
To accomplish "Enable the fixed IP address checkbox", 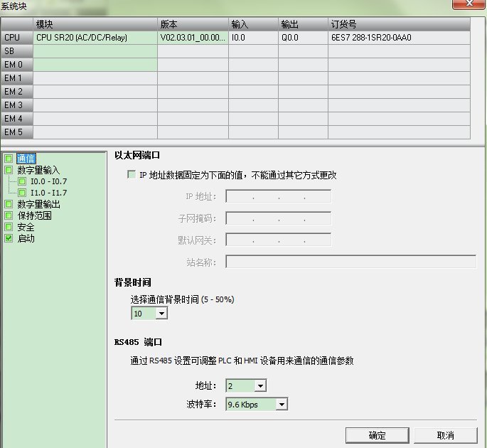I will coord(131,175).
